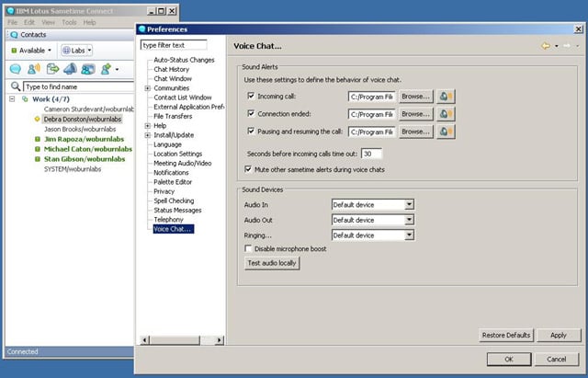Expand the Communities preferences tree node
Image resolution: width=588 pixels, height=378 pixels.
point(148,88)
